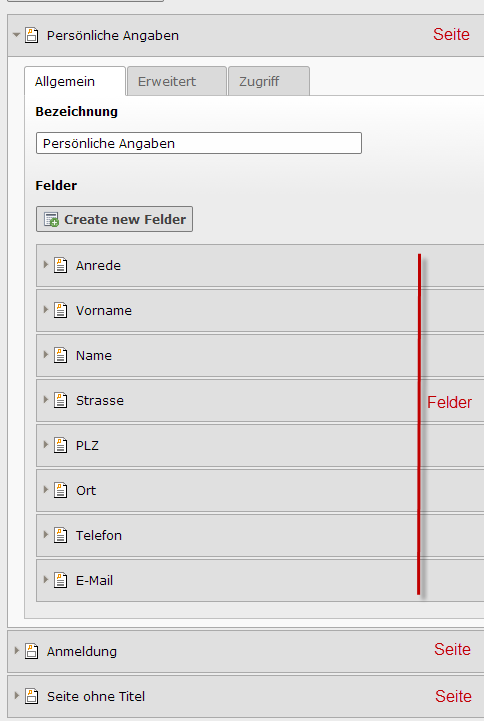Viewport: 484px width, 721px height.
Task: Click the Bezeichnung text input field
Action: pyautogui.click(x=199, y=143)
